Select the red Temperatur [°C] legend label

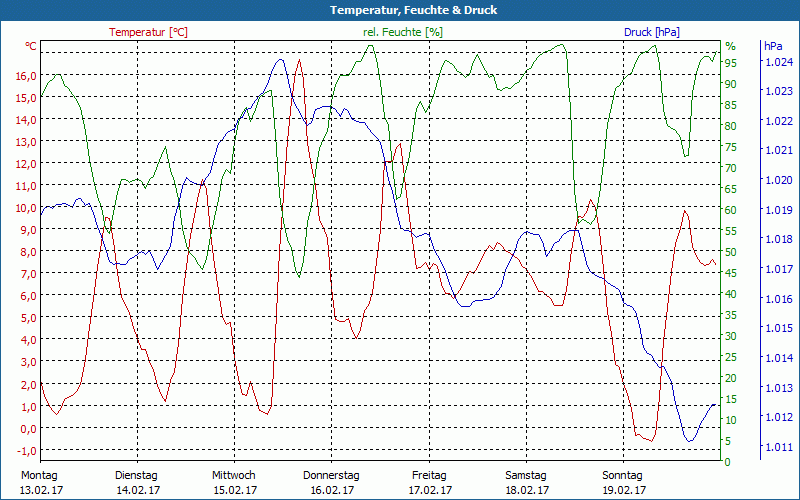[x=148, y=32]
